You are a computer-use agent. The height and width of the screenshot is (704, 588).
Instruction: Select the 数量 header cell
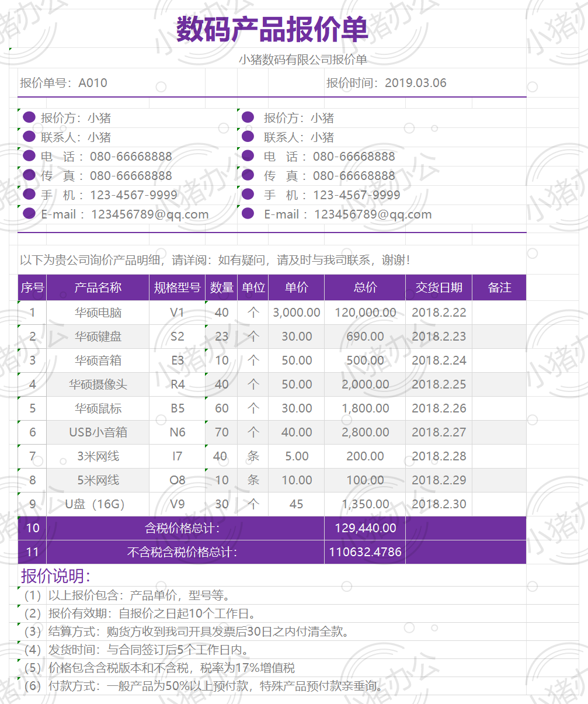[222, 287]
